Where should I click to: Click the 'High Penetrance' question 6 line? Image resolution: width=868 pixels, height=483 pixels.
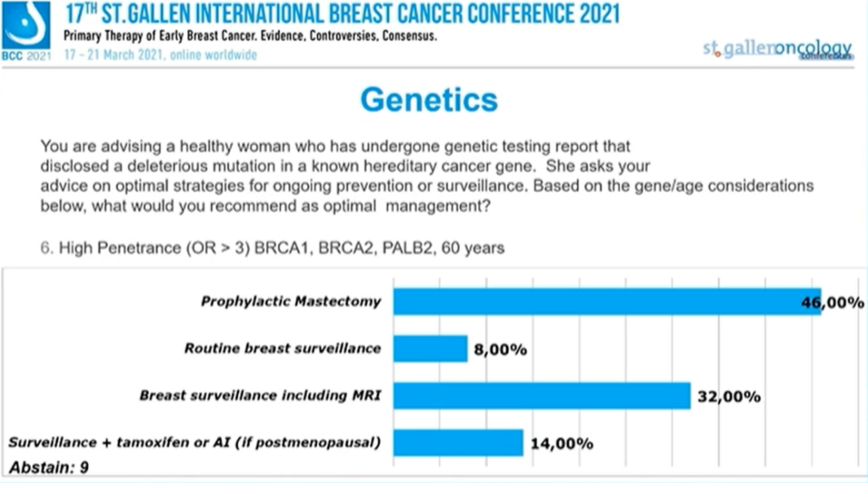click(272, 248)
